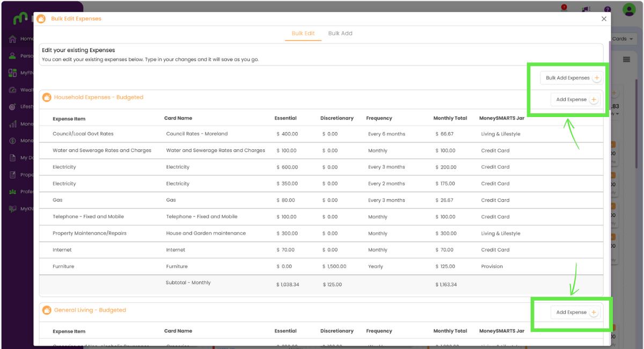Switch to the Bulk Add tab

(340, 33)
